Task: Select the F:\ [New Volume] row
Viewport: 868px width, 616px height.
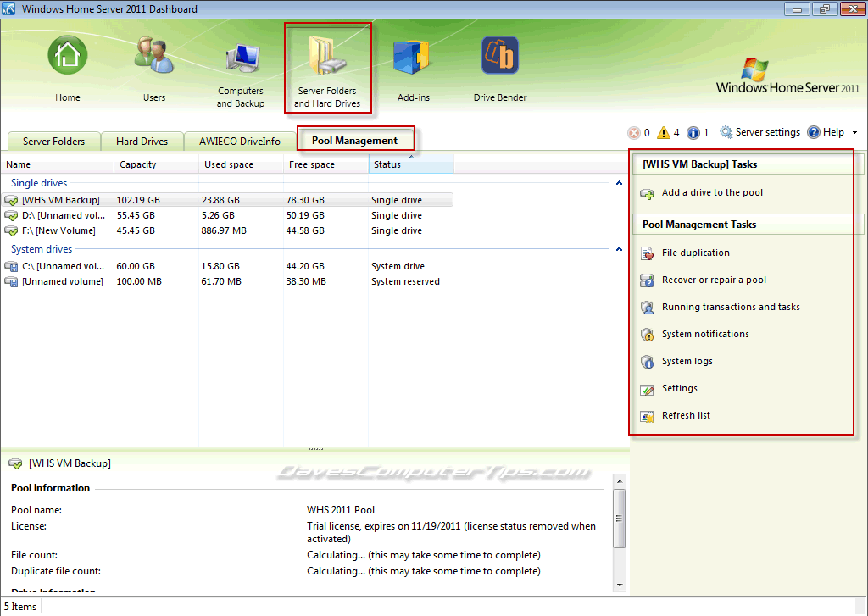Action: 227,230
